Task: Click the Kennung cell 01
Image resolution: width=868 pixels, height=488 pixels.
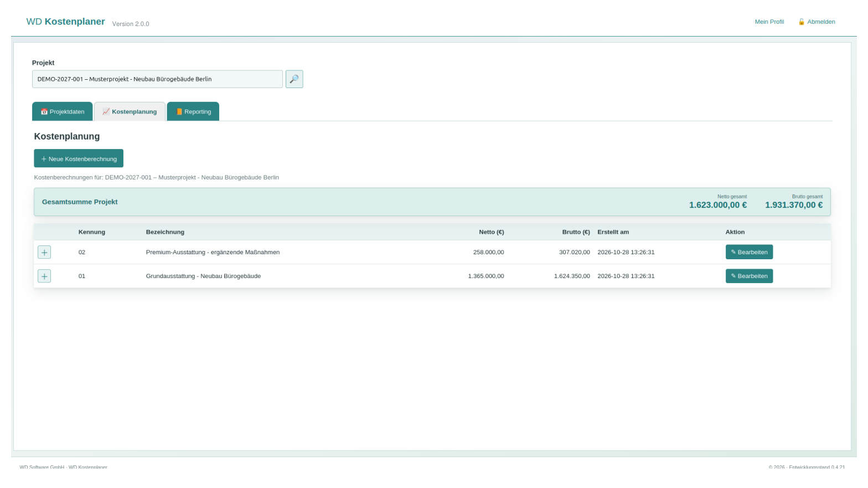Action: pyautogui.click(x=82, y=276)
